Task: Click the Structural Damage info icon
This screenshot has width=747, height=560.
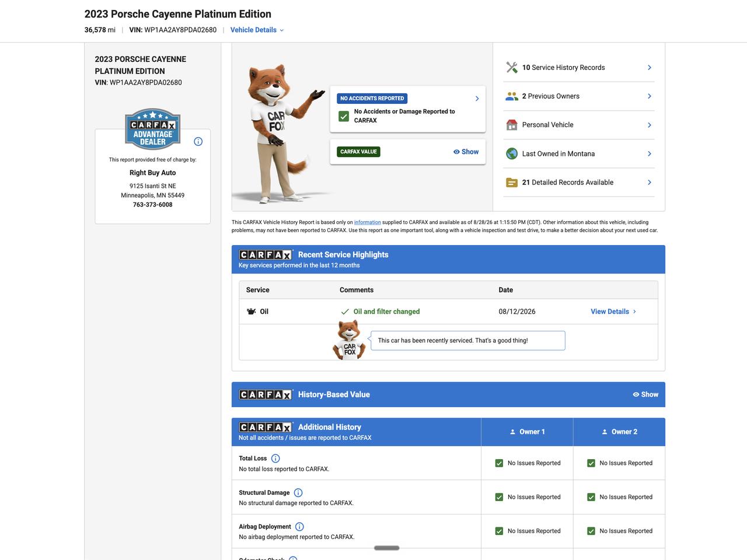Action: (x=298, y=493)
